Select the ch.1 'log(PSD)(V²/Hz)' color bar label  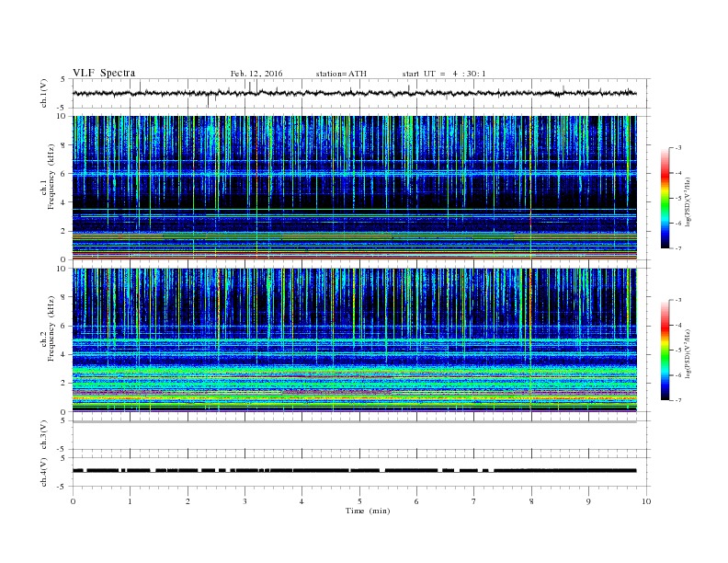coord(688,201)
